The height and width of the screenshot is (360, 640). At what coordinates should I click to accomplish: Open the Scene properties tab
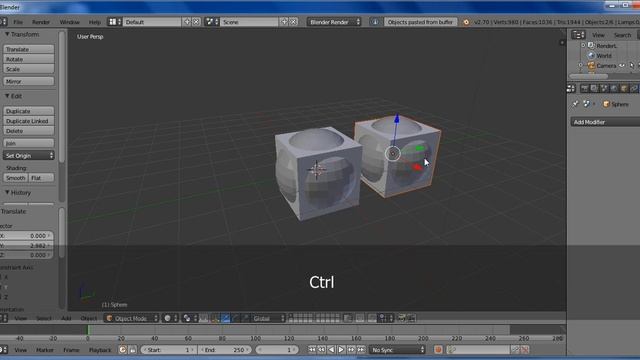click(604, 88)
